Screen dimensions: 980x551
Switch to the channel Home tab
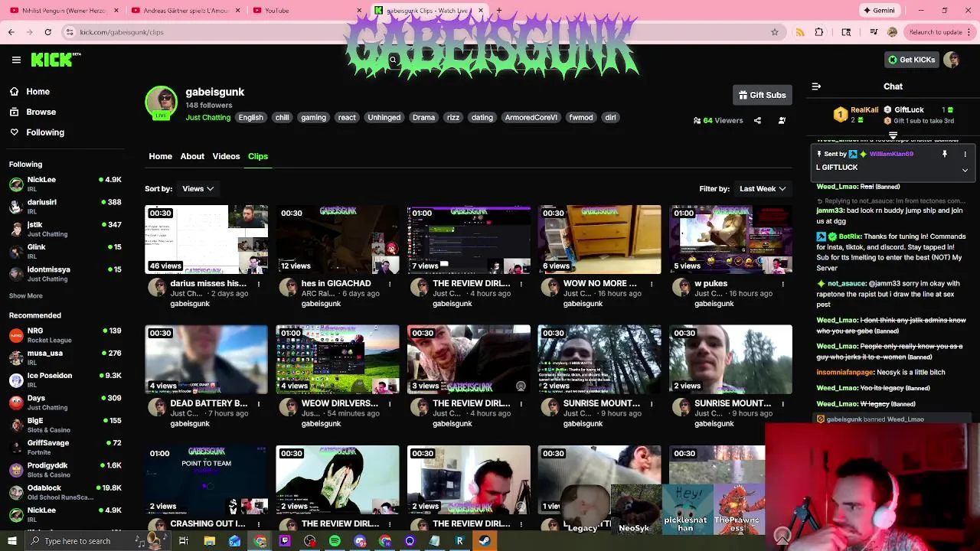pyautogui.click(x=160, y=156)
